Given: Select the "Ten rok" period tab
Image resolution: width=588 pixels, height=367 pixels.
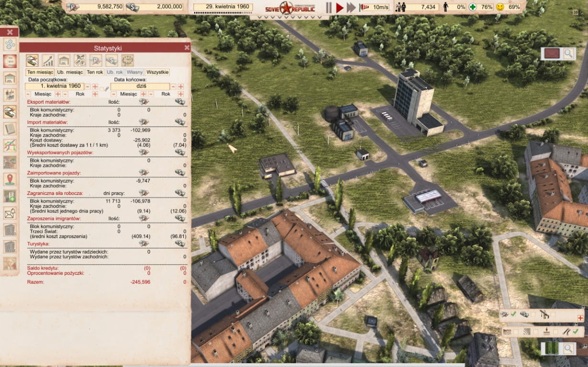Looking at the screenshot, I should pyautogui.click(x=95, y=72).
